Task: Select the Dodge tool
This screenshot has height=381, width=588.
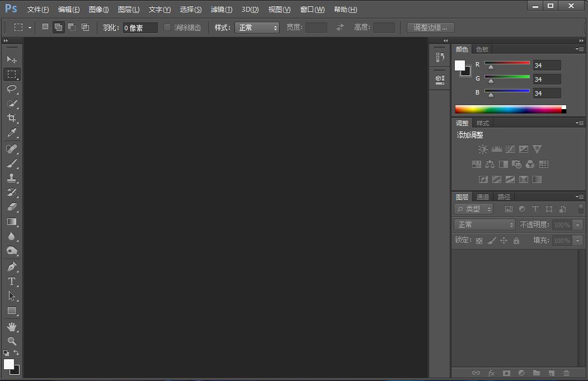Action: tap(12, 251)
